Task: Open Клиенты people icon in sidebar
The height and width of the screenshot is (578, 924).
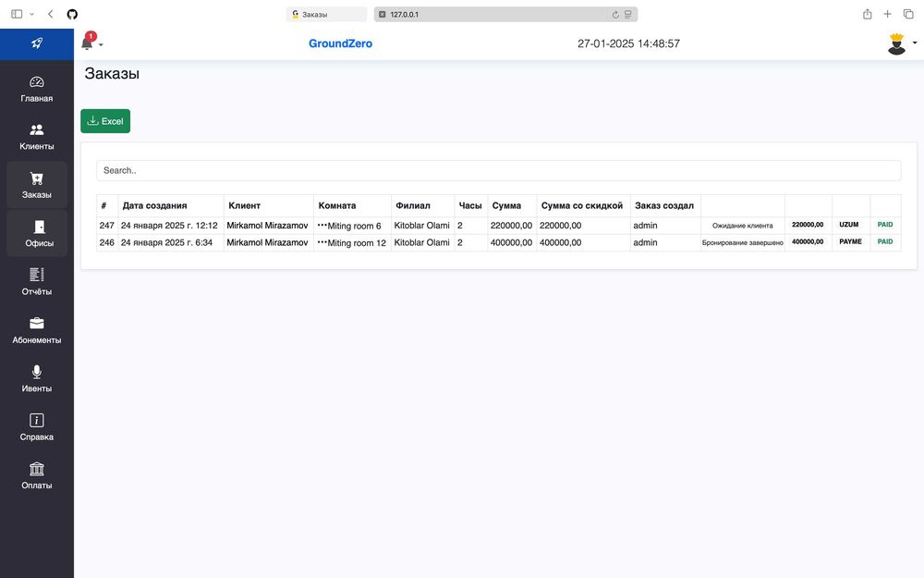Action: [x=37, y=129]
